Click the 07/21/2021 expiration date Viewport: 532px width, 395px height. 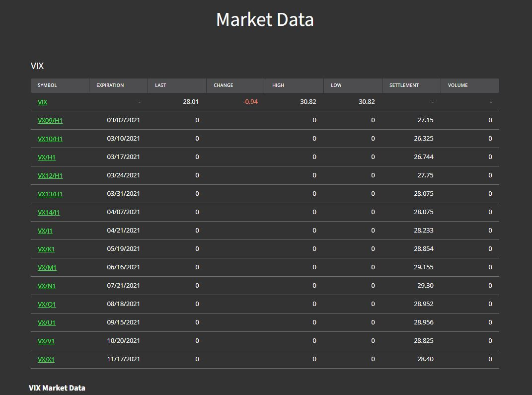(x=124, y=285)
